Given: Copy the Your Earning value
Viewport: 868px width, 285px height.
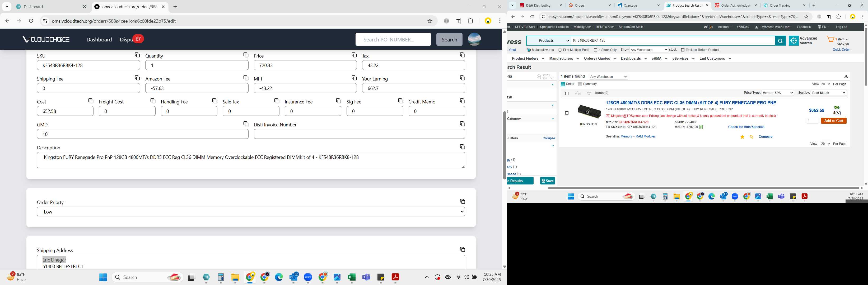Looking at the screenshot, I should (462, 78).
